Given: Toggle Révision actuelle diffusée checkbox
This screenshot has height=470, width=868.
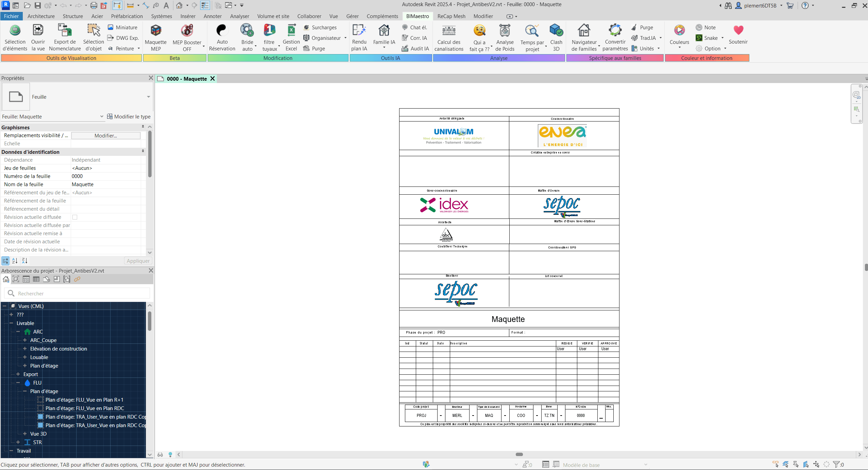Looking at the screenshot, I should [75, 217].
